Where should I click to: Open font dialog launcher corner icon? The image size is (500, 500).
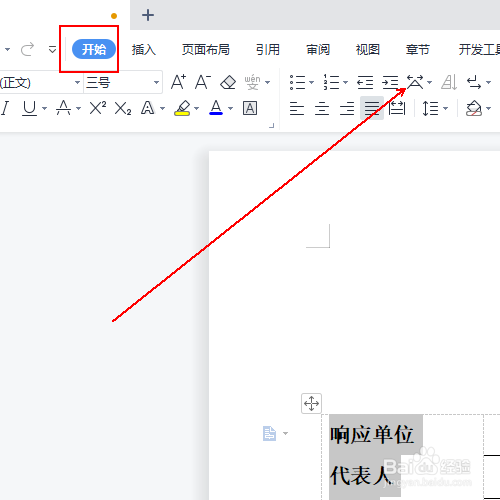pyautogui.click(x=272, y=126)
